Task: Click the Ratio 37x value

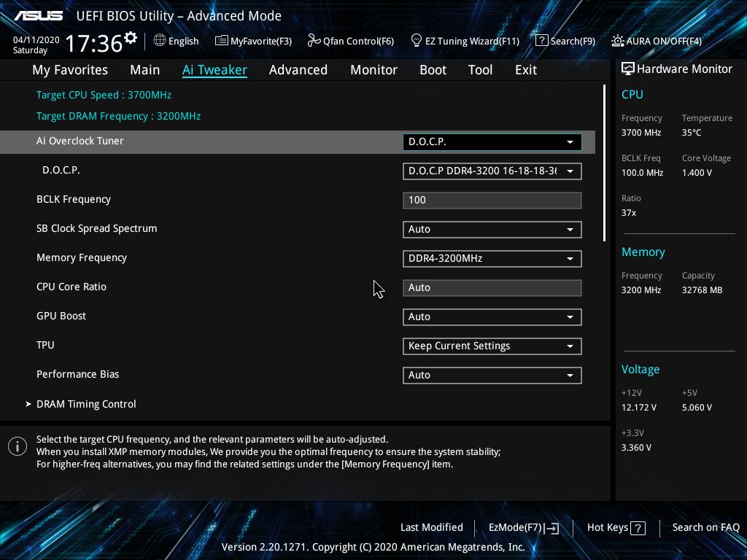Action: (x=628, y=213)
